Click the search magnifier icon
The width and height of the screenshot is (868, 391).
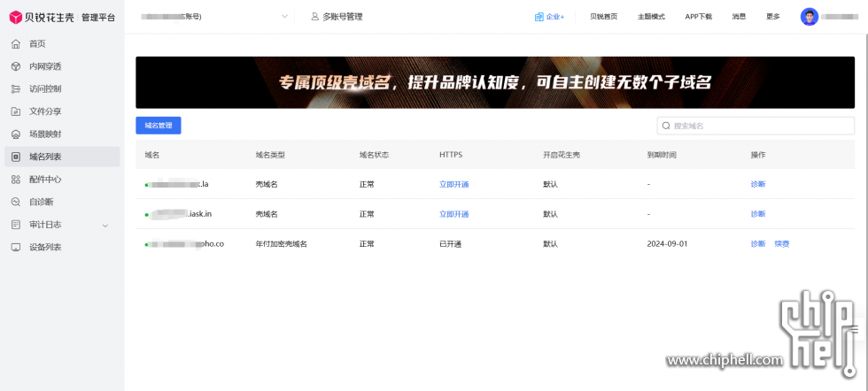[x=666, y=126]
